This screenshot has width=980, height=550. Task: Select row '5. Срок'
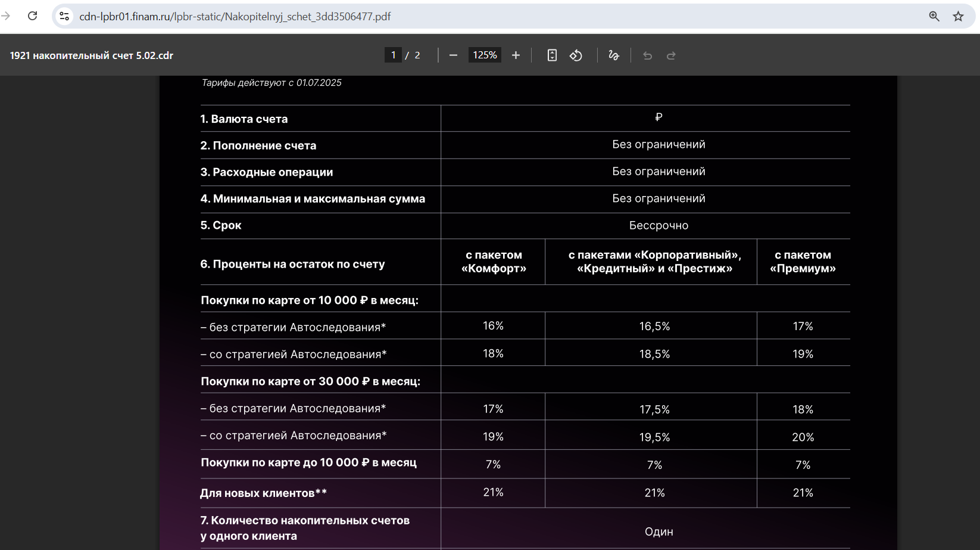point(525,226)
